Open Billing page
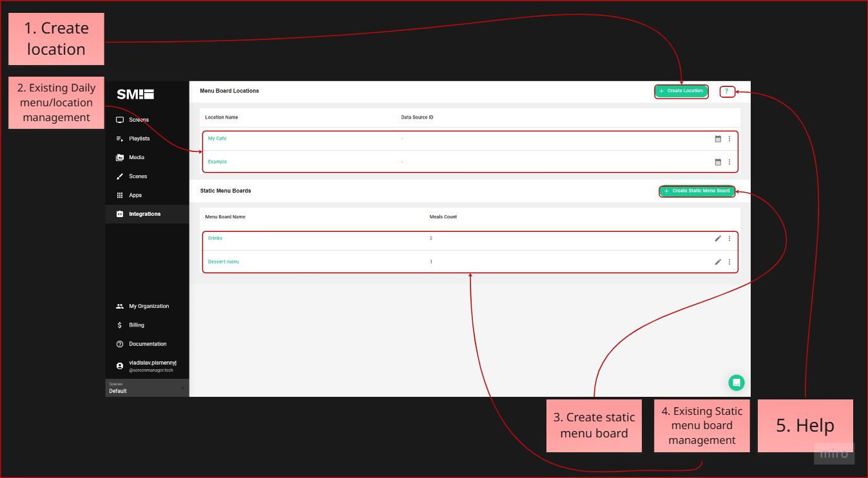868x478 pixels. 147,325
